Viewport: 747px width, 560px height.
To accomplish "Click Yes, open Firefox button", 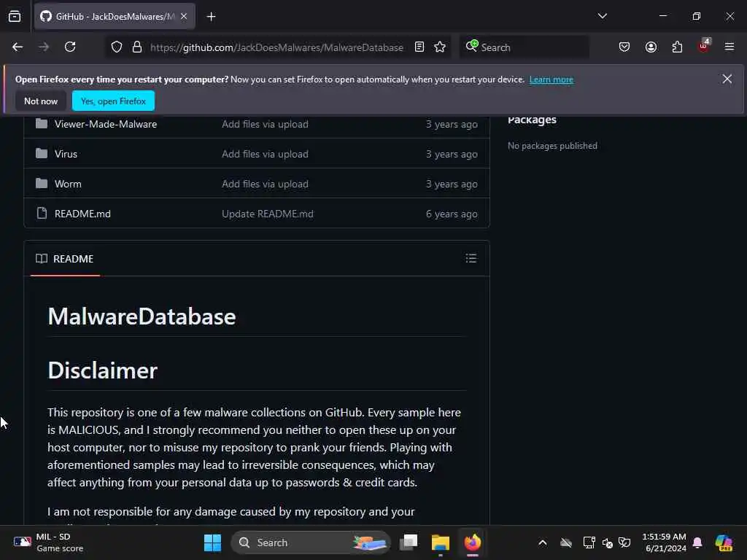I will point(113,101).
